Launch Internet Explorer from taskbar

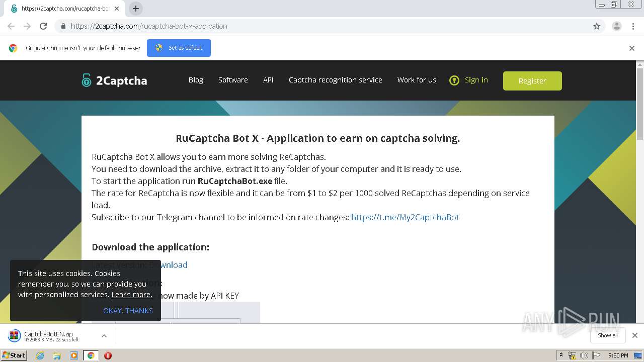coord(40,355)
